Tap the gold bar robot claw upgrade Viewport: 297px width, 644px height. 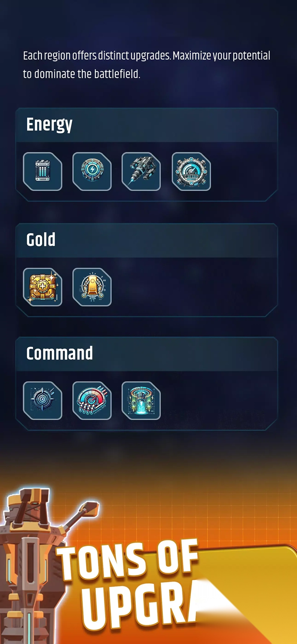point(92,287)
